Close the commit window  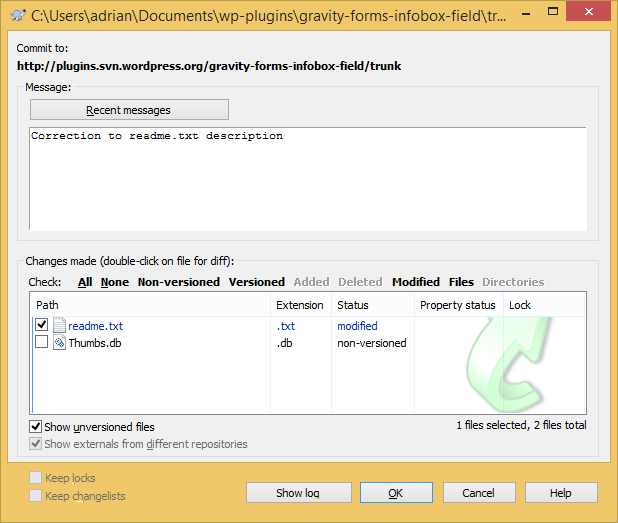[589, 11]
